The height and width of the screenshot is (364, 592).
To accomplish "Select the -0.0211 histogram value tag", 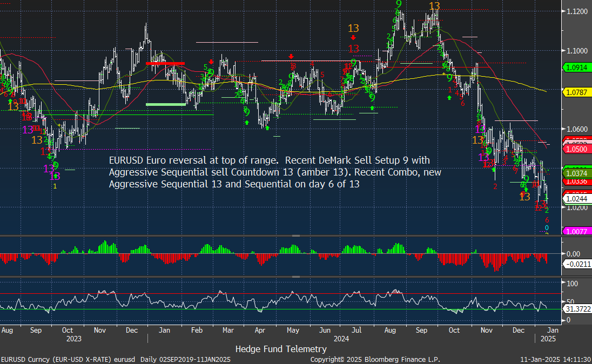I will pyautogui.click(x=577, y=264).
